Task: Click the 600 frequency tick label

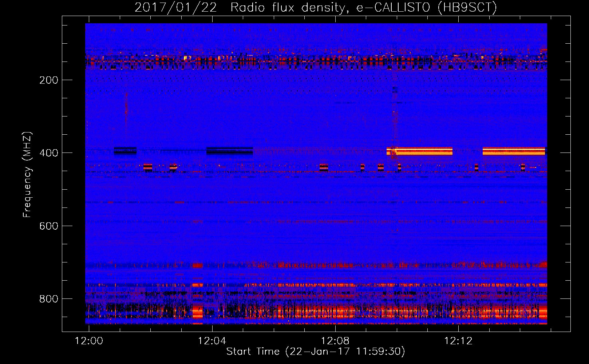Action: [x=49, y=226]
